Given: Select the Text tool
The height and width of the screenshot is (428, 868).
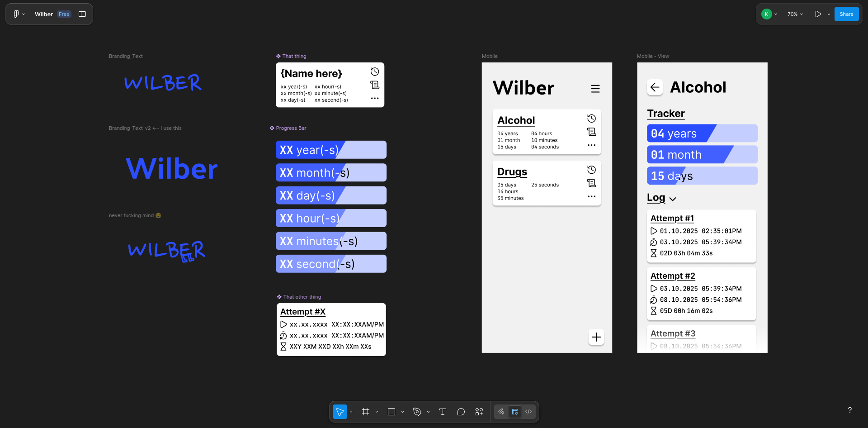Looking at the screenshot, I should click(443, 412).
